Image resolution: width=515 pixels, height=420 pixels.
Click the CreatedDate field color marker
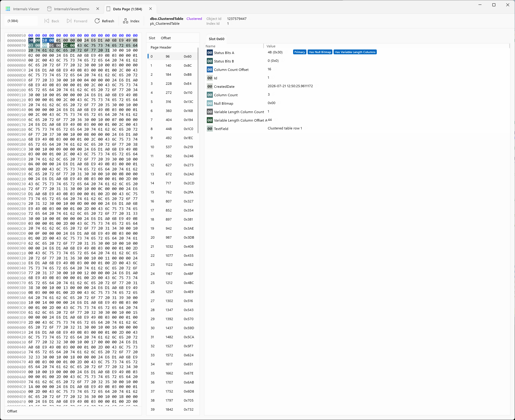point(210,87)
